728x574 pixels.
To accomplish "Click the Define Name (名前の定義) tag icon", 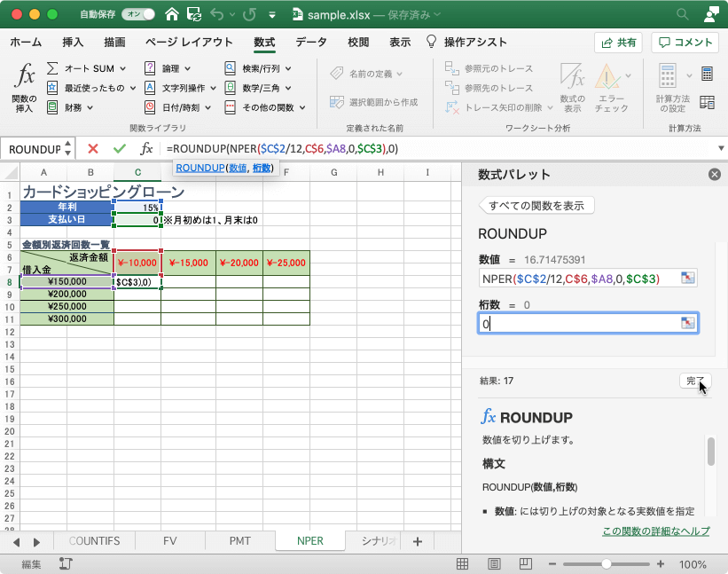I will pyautogui.click(x=337, y=74).
